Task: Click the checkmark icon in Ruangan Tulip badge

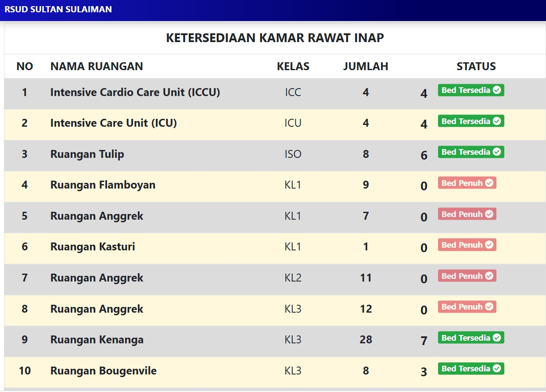Action: (x=497, y=152)
